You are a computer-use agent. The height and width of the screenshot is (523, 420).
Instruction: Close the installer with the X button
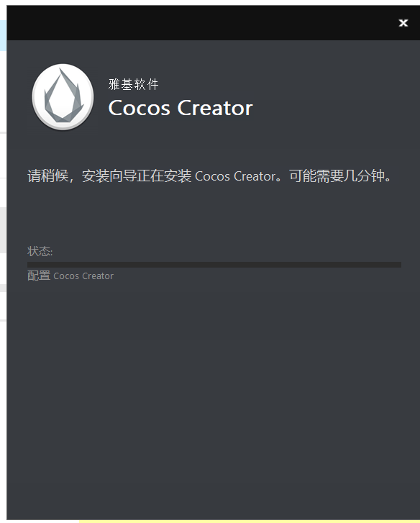(x=403, y=23)
